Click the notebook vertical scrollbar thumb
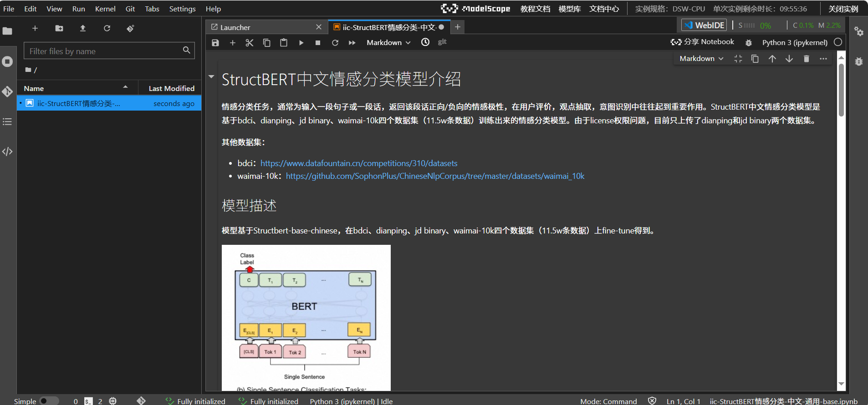This screenshot has height=405, width=868. point(841,90)
